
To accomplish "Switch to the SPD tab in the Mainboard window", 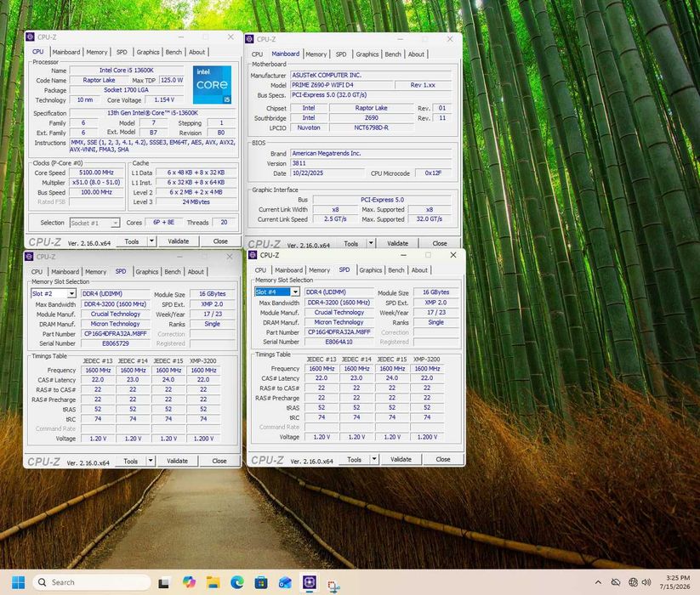I will tap(341, 54).
